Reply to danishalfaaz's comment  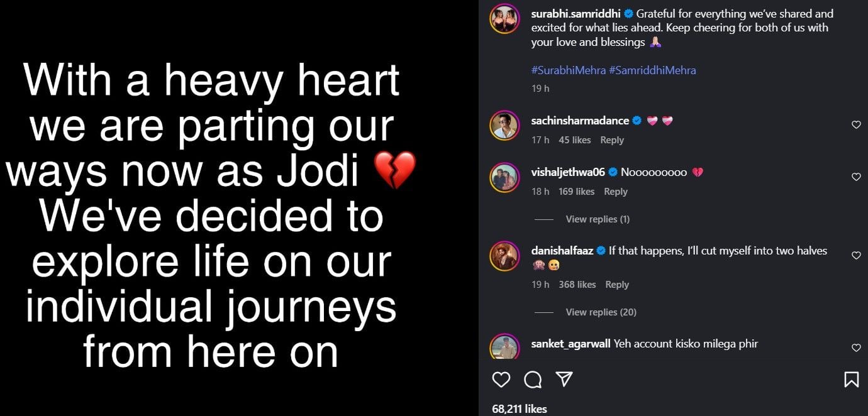pyautogui.click(x=617, y=285)
